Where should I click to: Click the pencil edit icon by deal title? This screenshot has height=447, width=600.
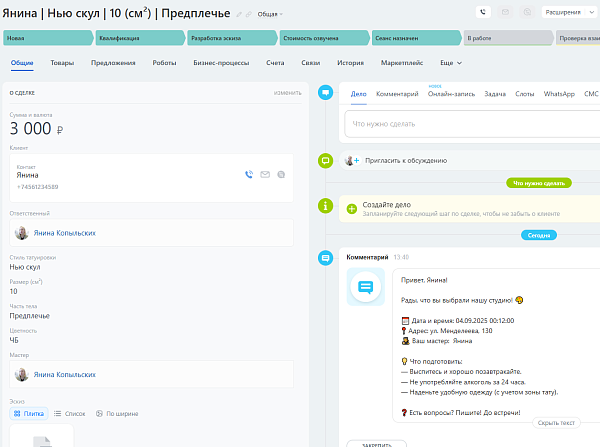[239, 15]
